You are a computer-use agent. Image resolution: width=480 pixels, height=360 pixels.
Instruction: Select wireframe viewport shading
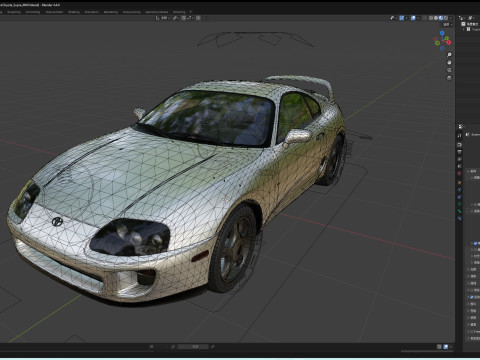tap(431, 18)
